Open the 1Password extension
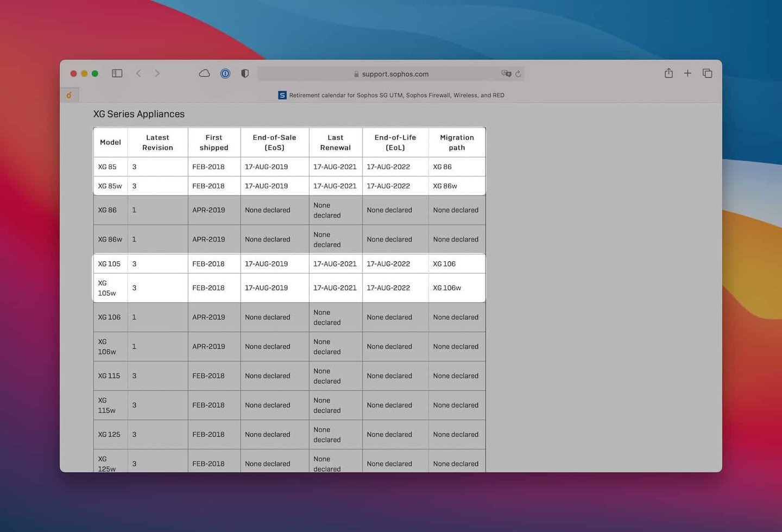The height and width of the screenshot is (532, 782). pyautogui.click(x=225, y=73)
